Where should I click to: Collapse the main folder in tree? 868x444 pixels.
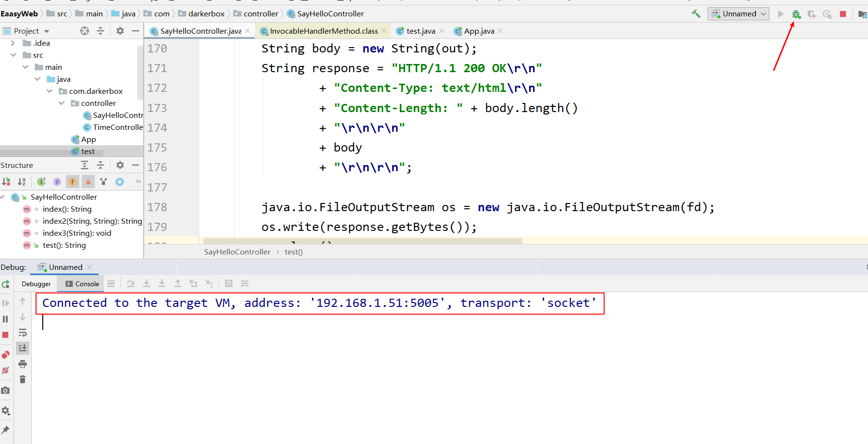click(x=25, y=67)
